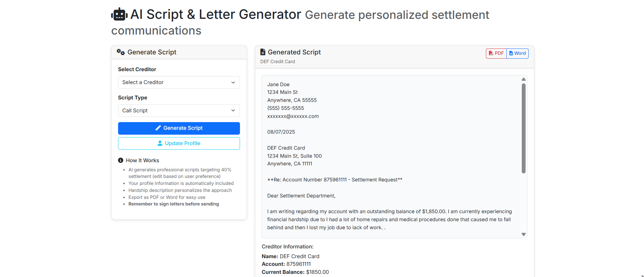Image resolution: width=644 pixels, height=277 pixels.
Task: Click the chevron on the creditor selector
Action: 233,82
